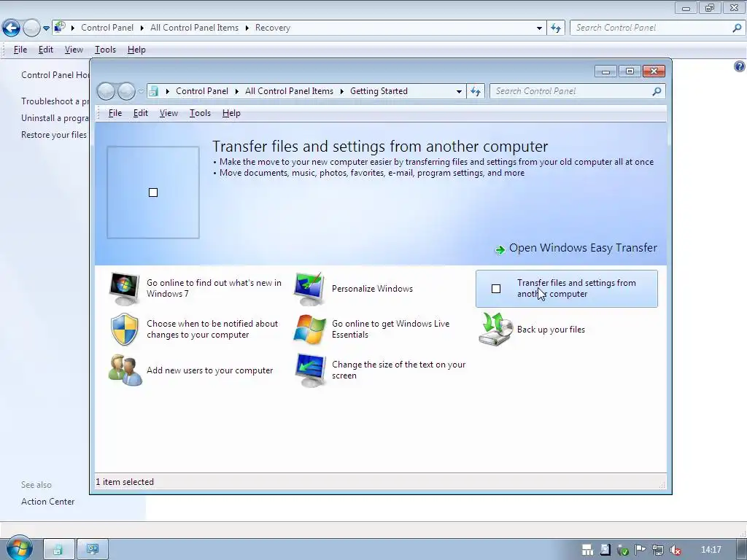Screen dimensions: 747x560
Task: Expand address bar history dropdown in Recovery window
Action: pyautogui.click(x=539, y=28)
